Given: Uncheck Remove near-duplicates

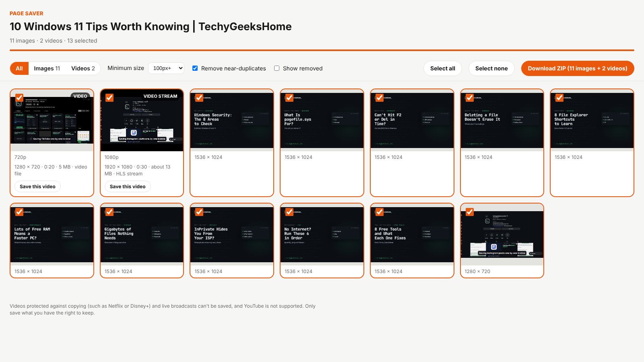Looking at the screenshot, I should (x=195, y=68).
